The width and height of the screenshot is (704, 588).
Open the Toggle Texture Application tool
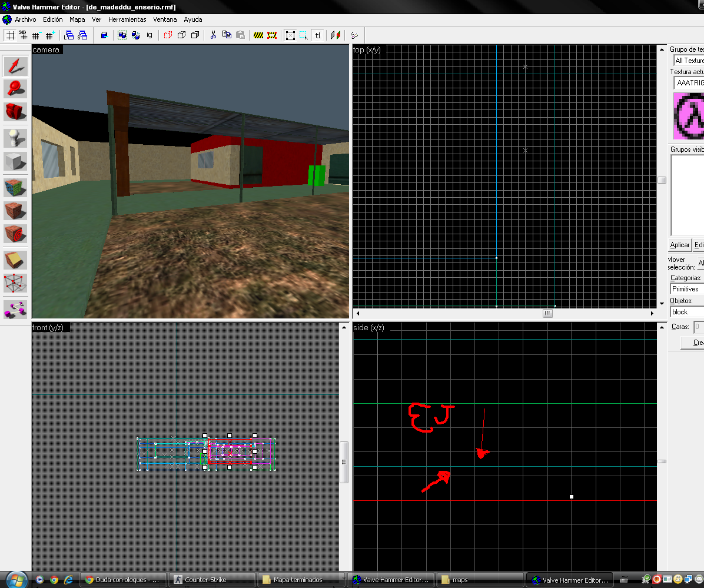(15, 188)
